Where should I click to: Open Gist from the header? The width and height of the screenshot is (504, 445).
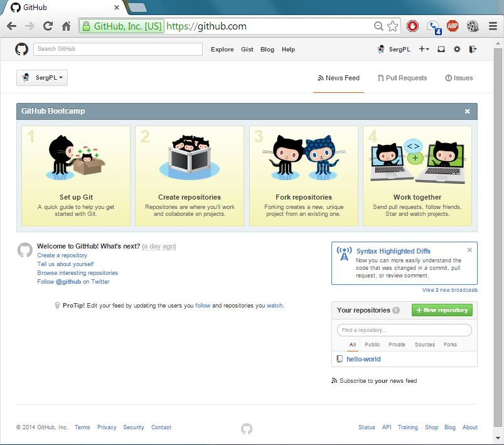click(247, 49)
